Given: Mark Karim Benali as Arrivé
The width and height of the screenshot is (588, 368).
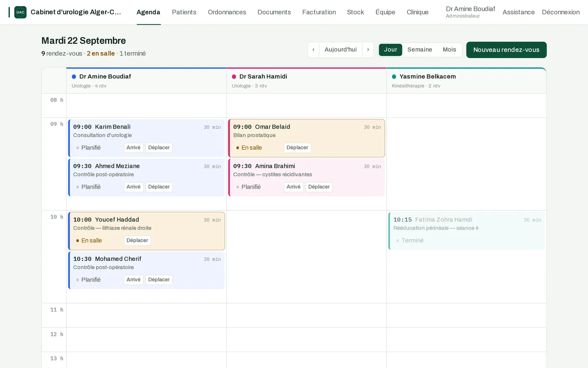Looking at the screenshot, I should [x=134, y=148].
